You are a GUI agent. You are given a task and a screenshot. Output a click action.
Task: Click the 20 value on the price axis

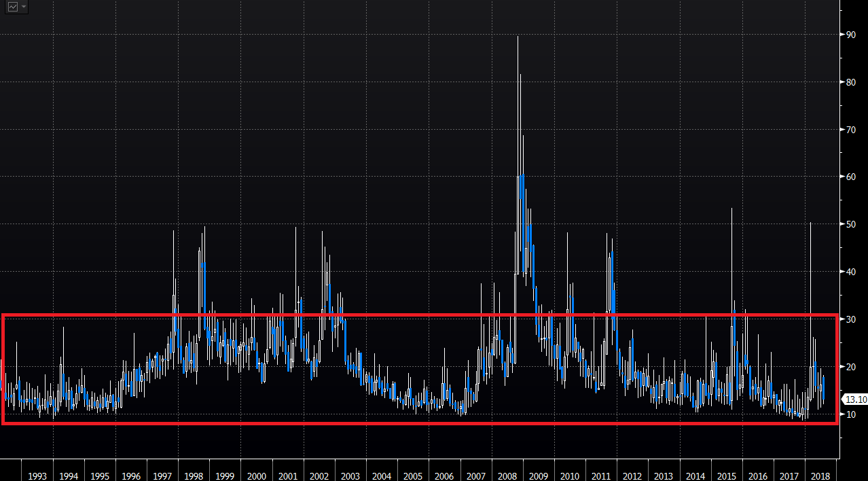tap(851, 367)
